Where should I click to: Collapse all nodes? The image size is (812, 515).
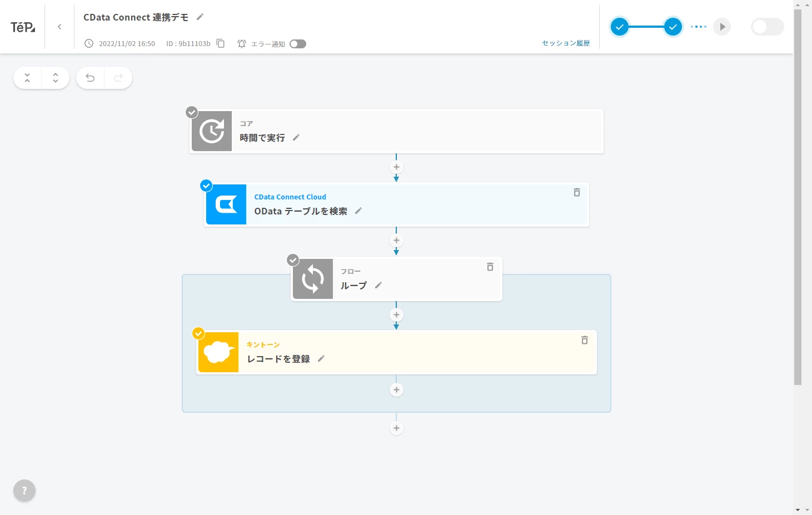click(27, 78)
